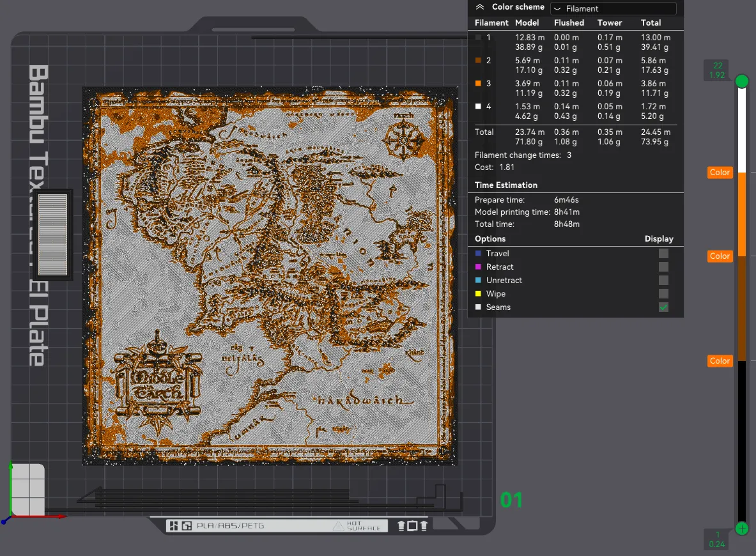Click the Time Estimation heading
Image resolution: width=756 pixels, height=556 pixels.
505,185
